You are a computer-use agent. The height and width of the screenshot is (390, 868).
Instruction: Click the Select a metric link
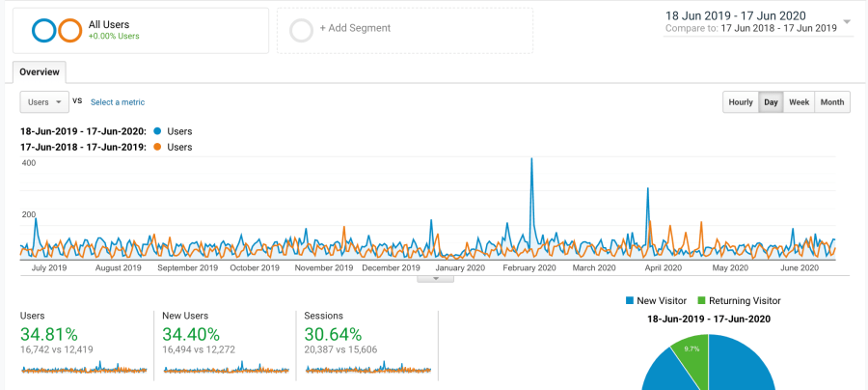point(118,102)
